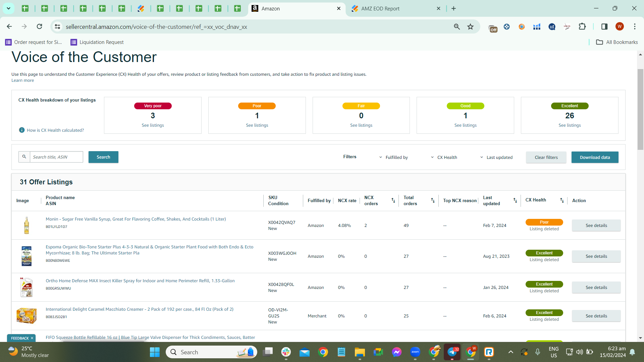Bookmark this page with the star icon
This screenshot has height=362, width=644.
click(471, 26)
